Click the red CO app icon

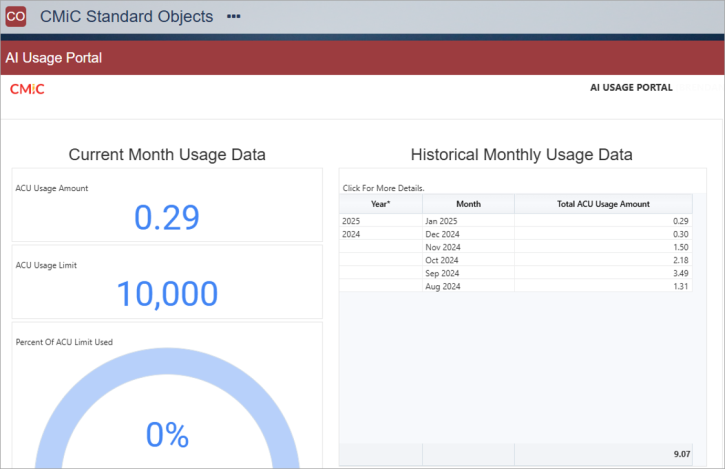[16, 16]
